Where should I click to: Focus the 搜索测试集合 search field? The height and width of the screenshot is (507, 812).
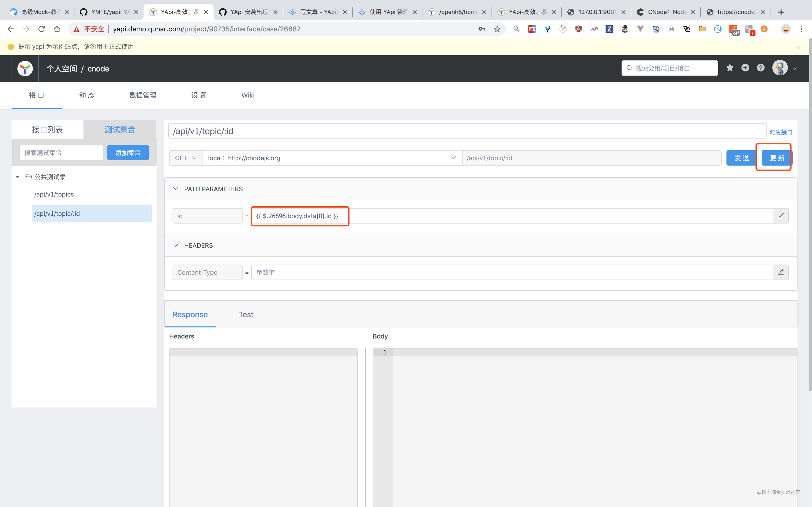(x=61, y=153)
